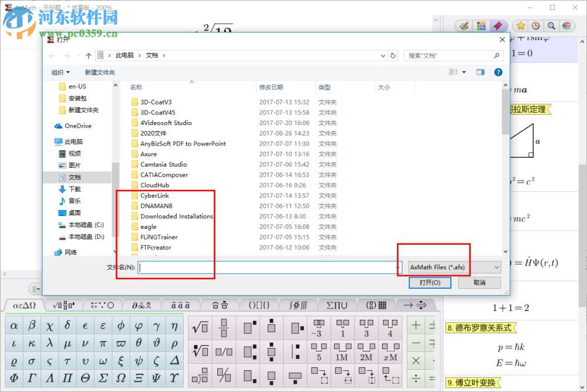Click the magnifier search icon on toolbar
The image size is (587, 392).
tap(552, 26)
